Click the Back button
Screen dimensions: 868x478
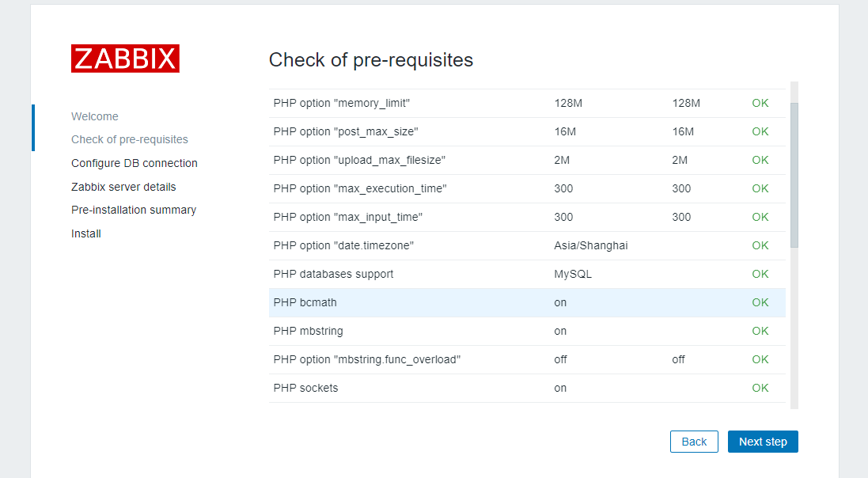(x=694, y=442)
